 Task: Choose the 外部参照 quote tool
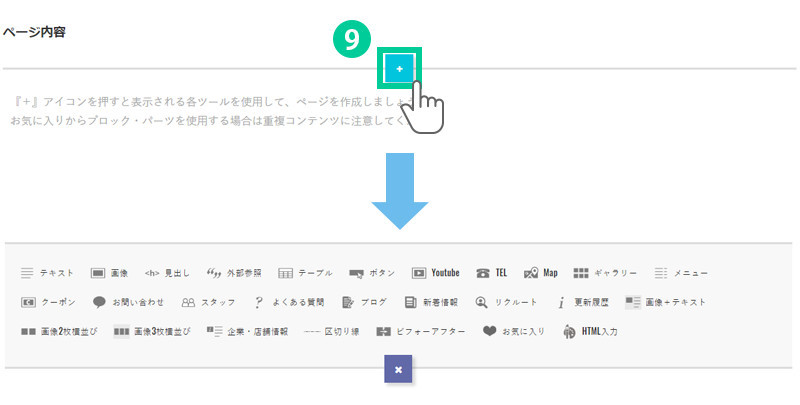(233, 272)
